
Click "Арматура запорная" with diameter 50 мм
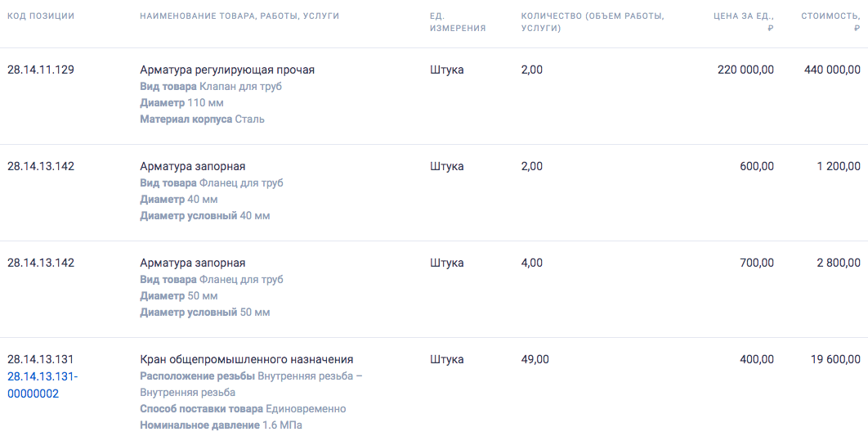pyautogui.click(x=193, y=263)
